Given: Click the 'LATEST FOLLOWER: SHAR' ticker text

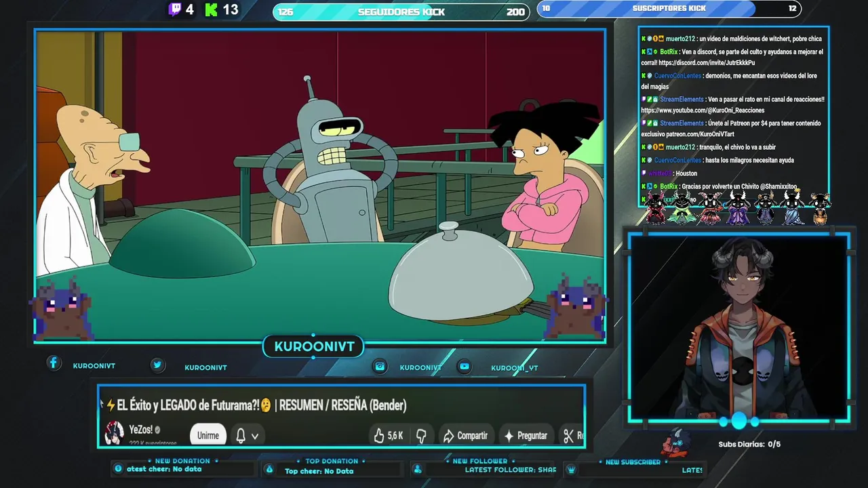Looking at the screenshot, I should tap(510, 470).
